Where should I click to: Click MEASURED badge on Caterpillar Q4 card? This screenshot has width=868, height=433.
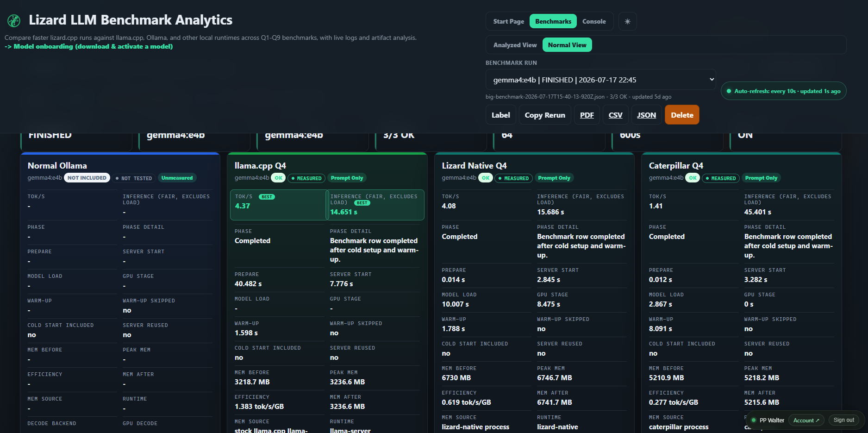(721, 178)
